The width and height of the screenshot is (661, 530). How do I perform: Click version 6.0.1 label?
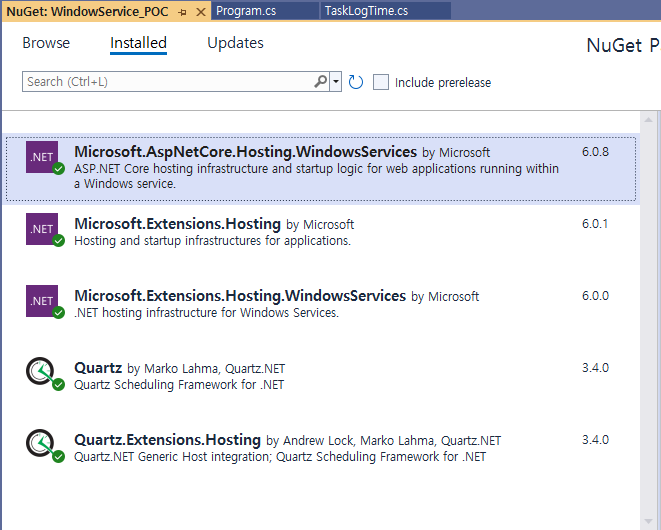point(595,224)
